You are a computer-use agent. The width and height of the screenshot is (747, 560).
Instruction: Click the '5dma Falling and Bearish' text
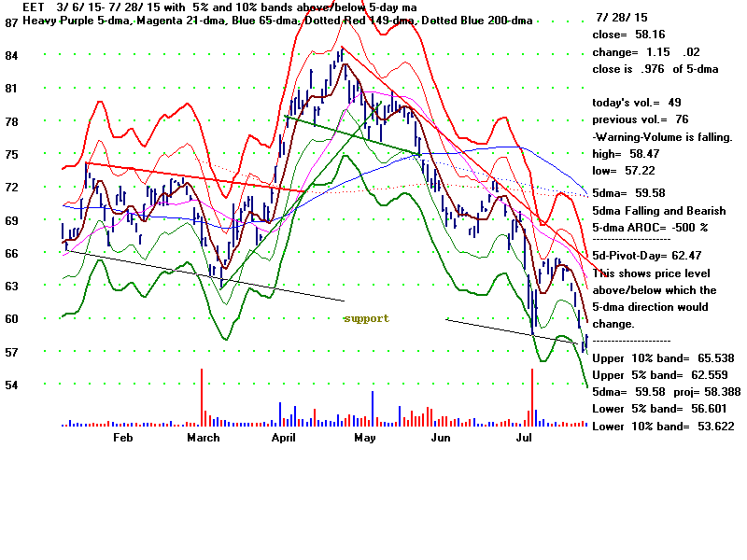pyautogui.click(x=658, y=211)
